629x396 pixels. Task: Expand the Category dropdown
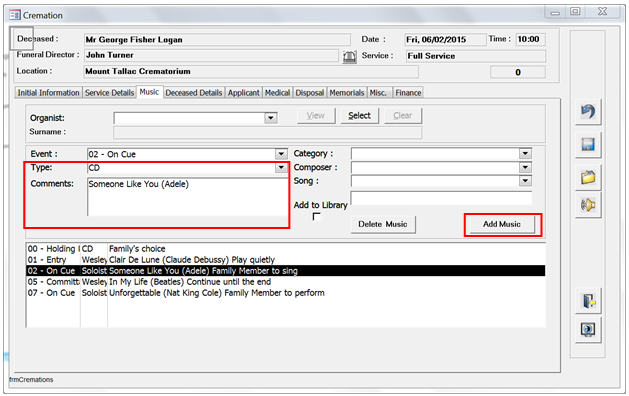[x=525, y=153]
